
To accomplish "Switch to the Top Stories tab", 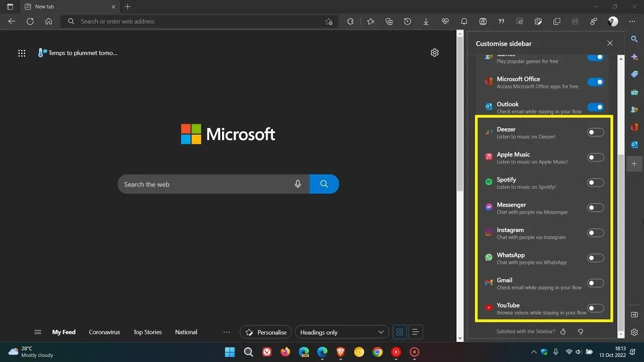I will click(x=147, y=332).
